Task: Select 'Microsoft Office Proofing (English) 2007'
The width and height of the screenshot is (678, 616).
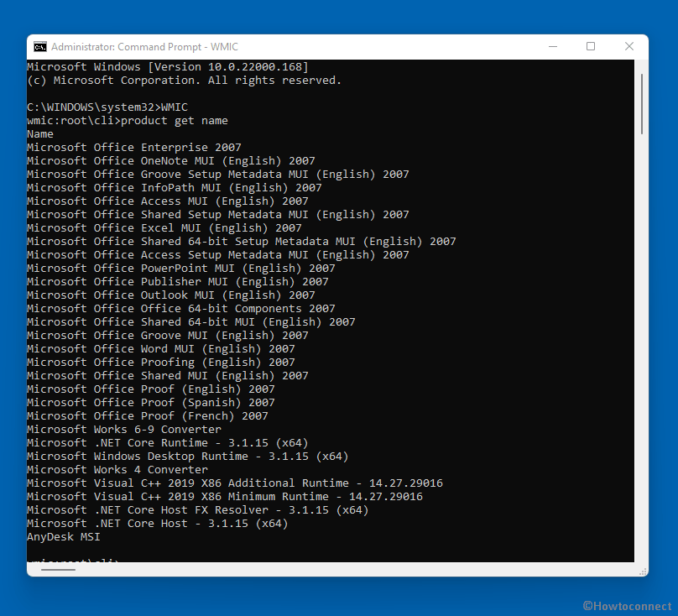Action: pos(161,362)
